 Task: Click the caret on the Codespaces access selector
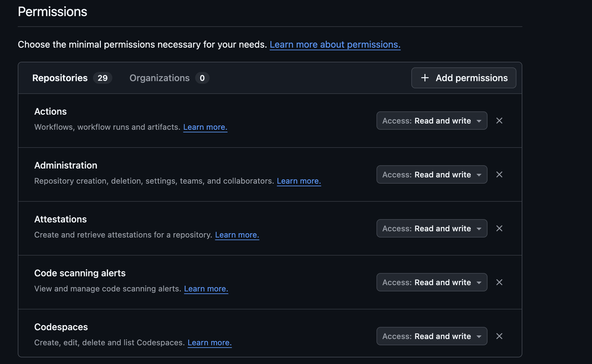pyautogui.click(x=479, y=336)
